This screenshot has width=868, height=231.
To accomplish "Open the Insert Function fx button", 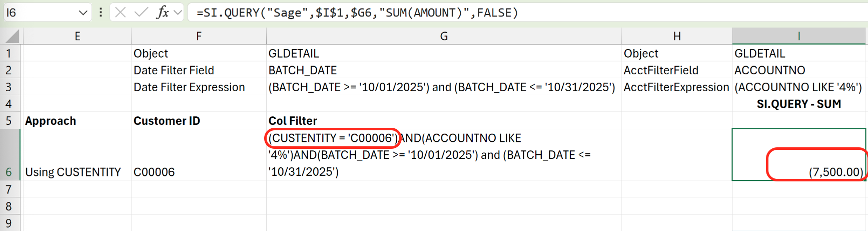I will click(x=162, y=13).
